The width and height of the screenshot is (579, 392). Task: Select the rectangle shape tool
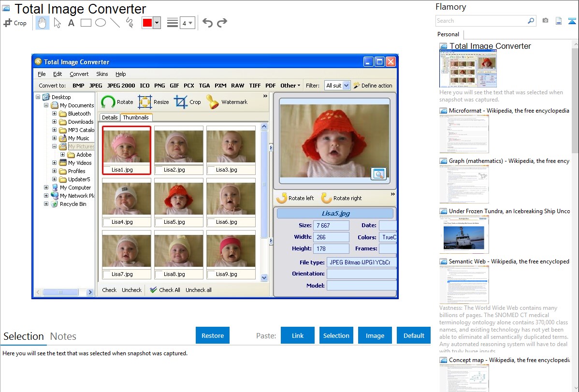point(86,23)
